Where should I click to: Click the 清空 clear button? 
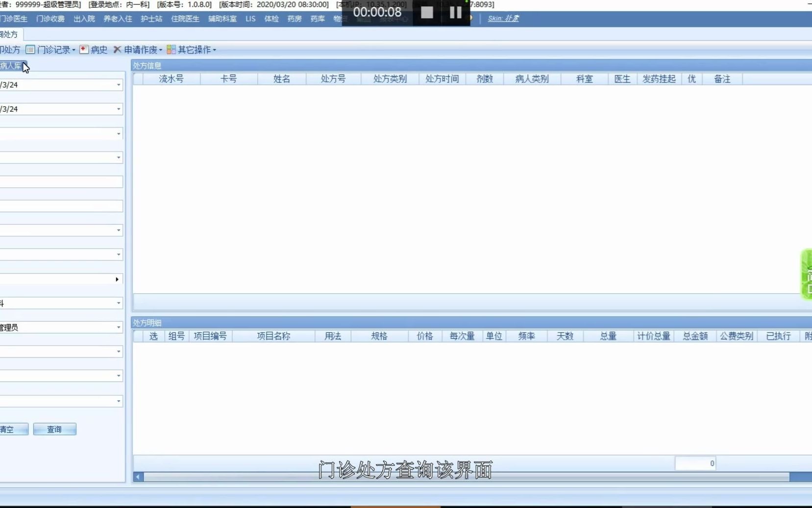point(14,430)
